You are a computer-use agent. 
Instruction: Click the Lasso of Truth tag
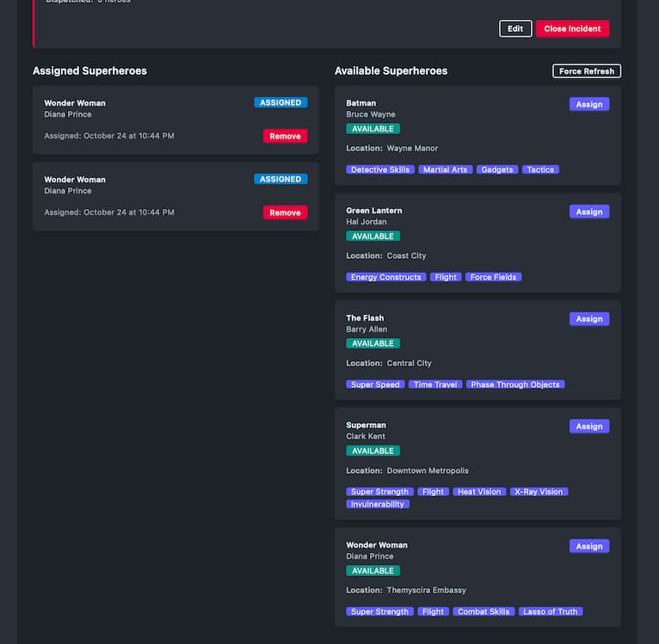click(x=551, y=612)
